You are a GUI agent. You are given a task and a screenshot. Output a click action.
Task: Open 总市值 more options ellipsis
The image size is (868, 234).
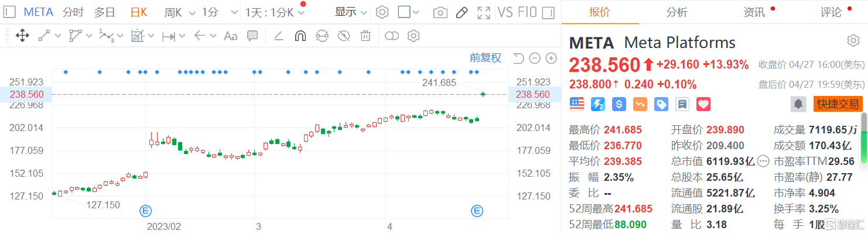763,161
